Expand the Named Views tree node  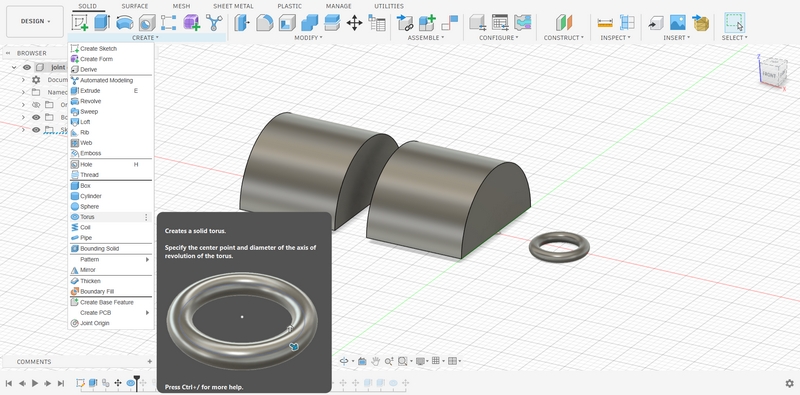point(23,92)
